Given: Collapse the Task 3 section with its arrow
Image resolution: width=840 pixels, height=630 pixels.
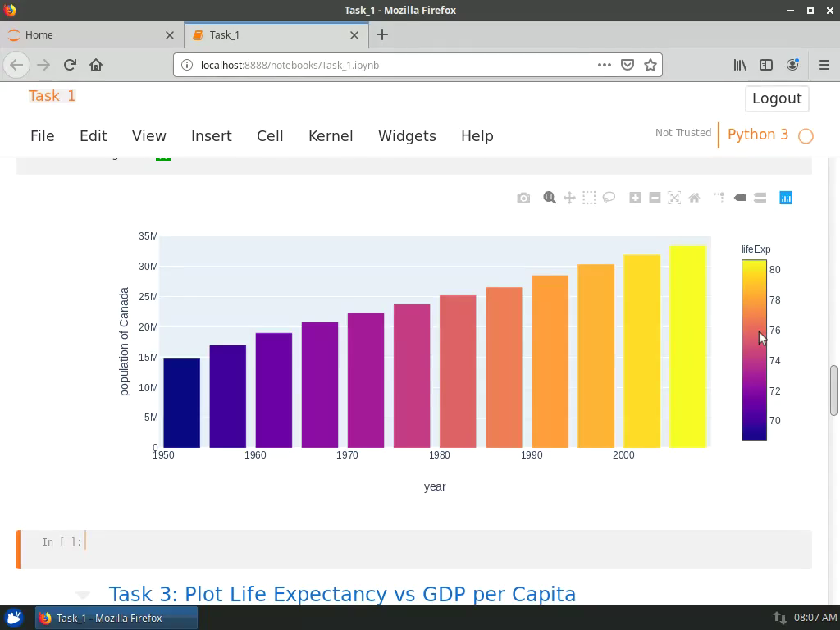Looking at the screenshot, I should 82,594.
